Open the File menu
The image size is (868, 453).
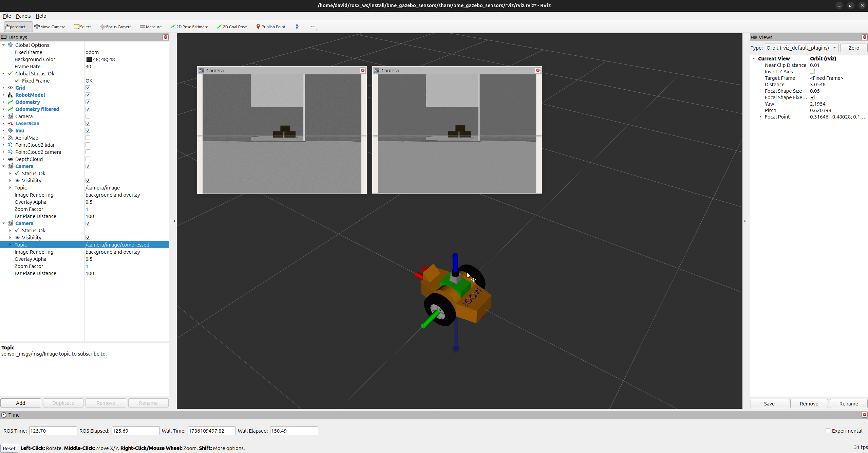pyautogui.click(x=7, y=16)
